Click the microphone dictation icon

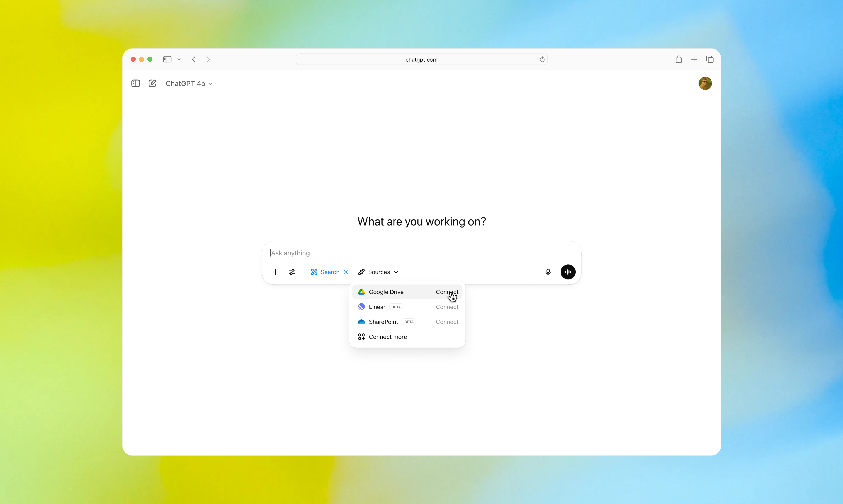(x=548, y=272)
